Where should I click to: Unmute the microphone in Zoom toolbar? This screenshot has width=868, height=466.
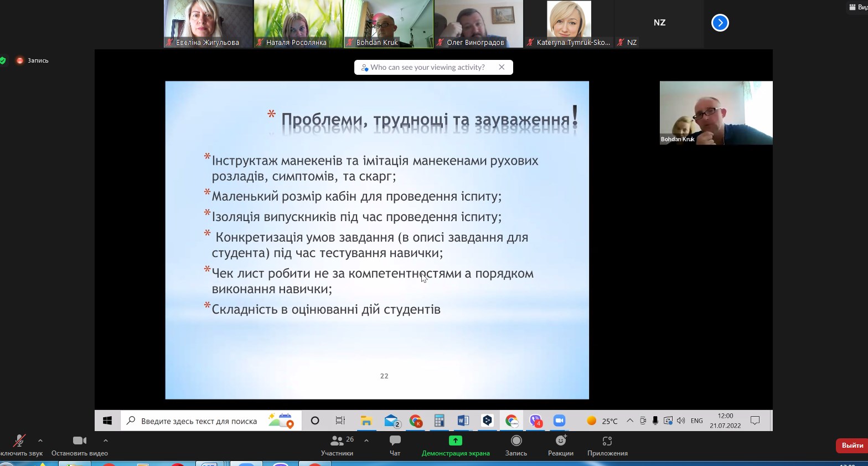pyautogui.click(x=19, y=441)
